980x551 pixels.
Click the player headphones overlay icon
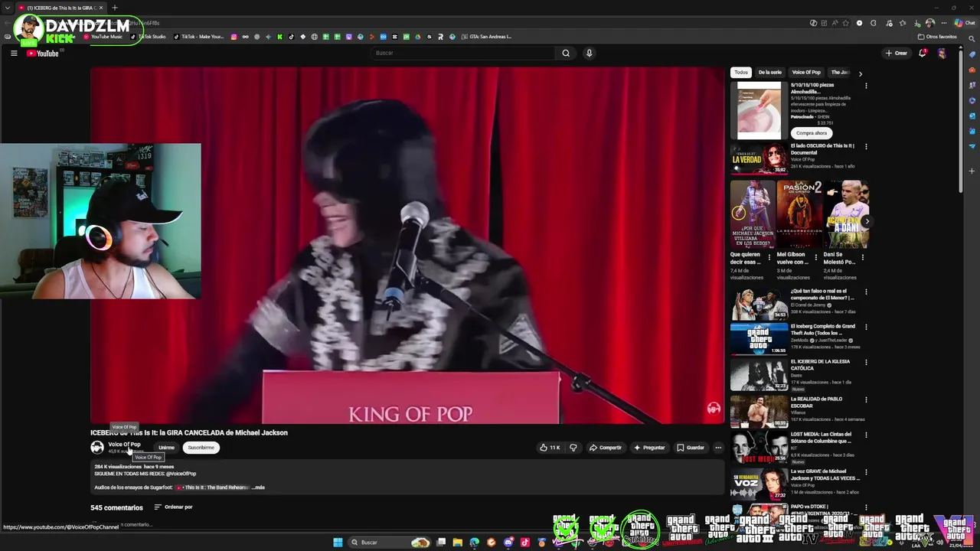pos(714,409)
